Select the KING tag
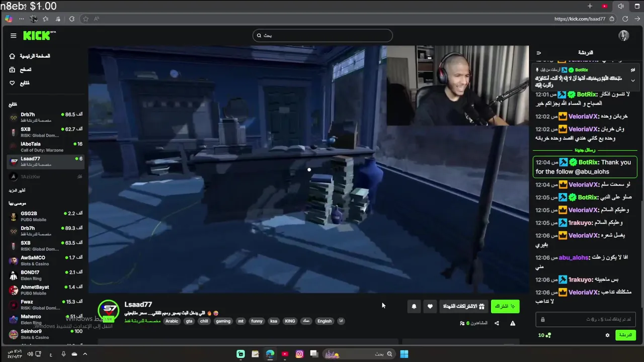 (x=290, y=321)
